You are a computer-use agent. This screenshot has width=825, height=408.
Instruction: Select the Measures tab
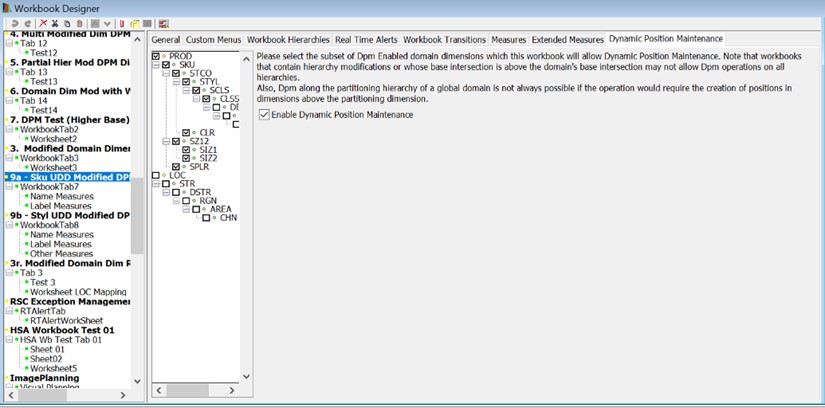coord(509,39)
